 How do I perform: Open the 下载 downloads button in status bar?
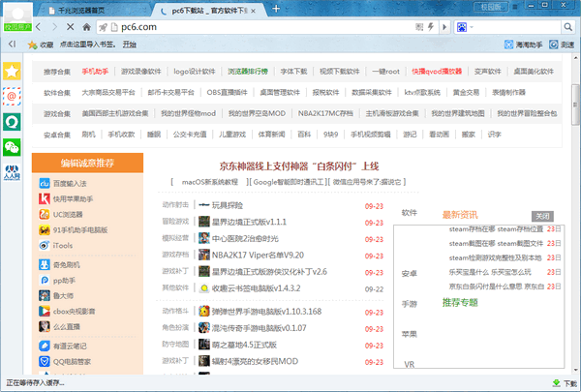[566, 383]
